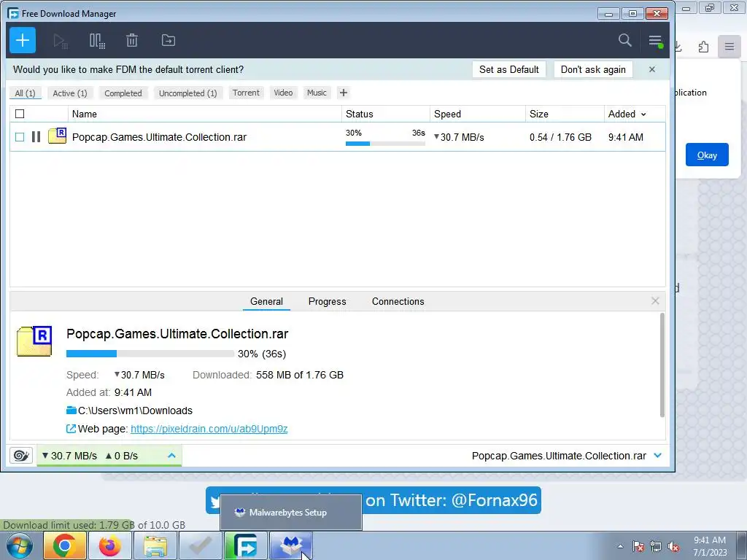Click Malwarebytes Setup taskbar icon
This screenshot has height=560, width=747.
(291, 545)
